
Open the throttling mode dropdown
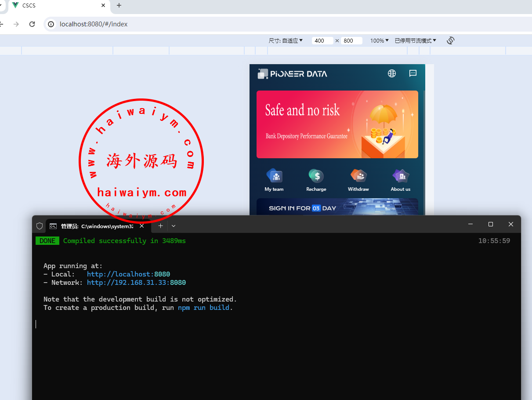tap(415, 40)
